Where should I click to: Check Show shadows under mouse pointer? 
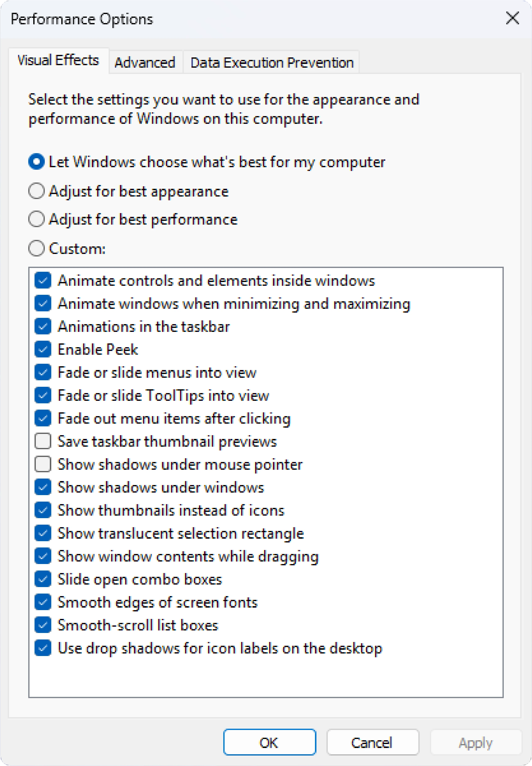43,465
